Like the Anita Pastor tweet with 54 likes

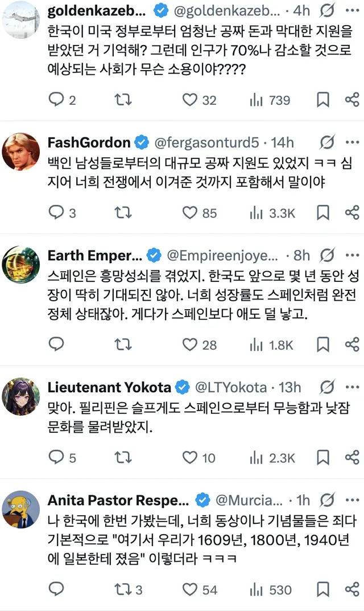coord(189,589)
